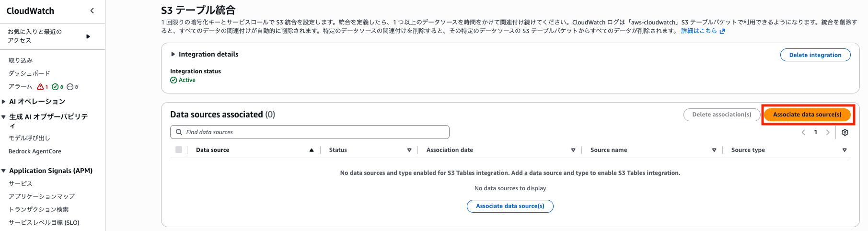This screenshot has width=868, height=231.
Task: Go to the next page of results
Action: [828, 132]
